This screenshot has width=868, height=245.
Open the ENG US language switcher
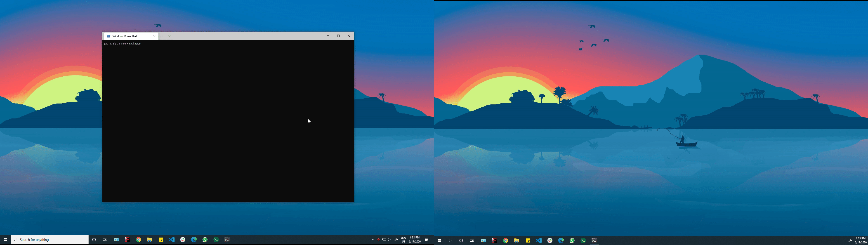coord(403,240)
